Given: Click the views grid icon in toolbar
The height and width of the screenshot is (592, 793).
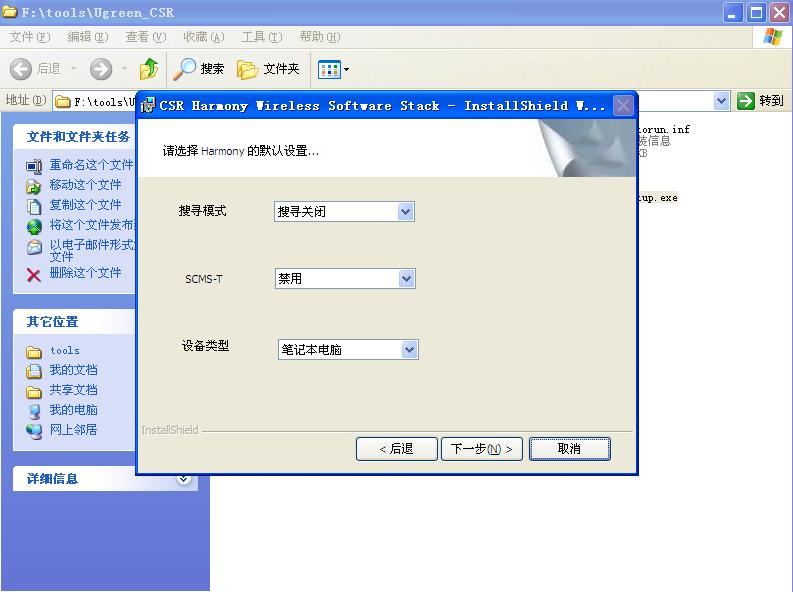Looking at the screenshot, I should click(329, 69).
